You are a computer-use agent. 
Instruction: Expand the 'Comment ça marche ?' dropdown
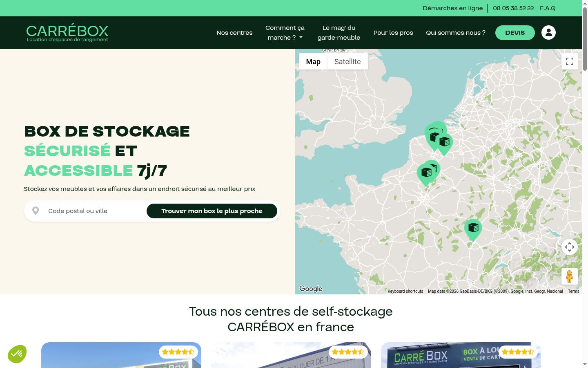click(285, 33)
